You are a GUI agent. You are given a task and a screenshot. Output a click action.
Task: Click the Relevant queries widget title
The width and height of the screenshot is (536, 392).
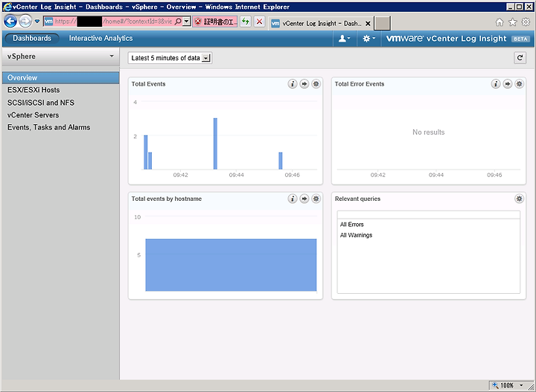(357, 199)
